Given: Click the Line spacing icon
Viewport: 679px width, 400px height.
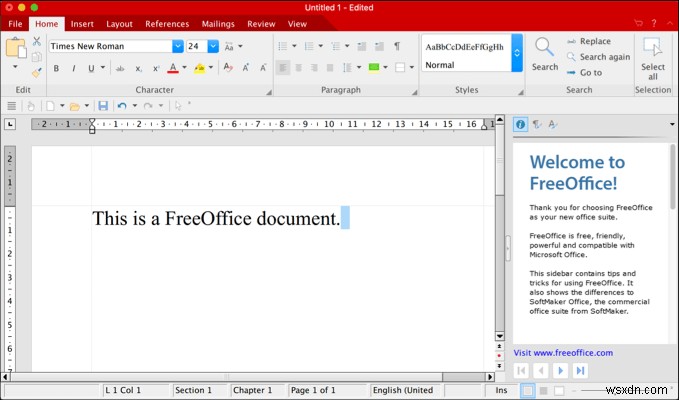Looking at the screenshot, I should tap(347, 68).
